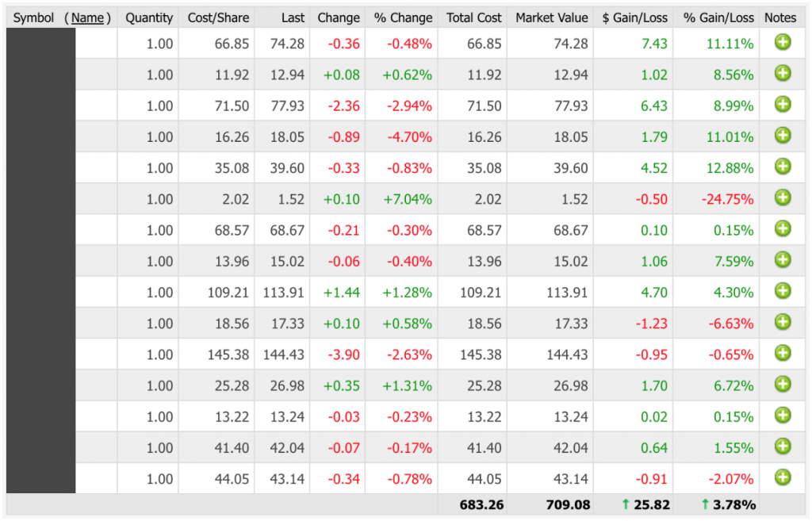Sort by $ Gain/Loss column header
This screenshot has height=521, width=812.
(x=634, y=17)
